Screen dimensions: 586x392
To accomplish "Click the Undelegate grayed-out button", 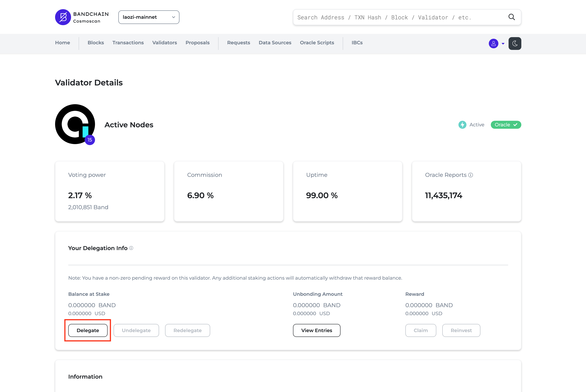I will coord(136,330).
